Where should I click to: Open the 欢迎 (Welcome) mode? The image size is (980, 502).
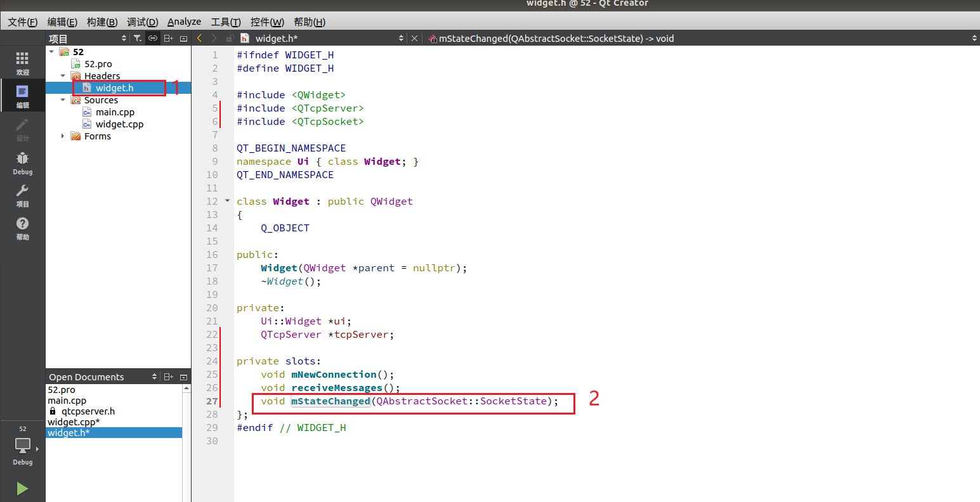point(22,63)
